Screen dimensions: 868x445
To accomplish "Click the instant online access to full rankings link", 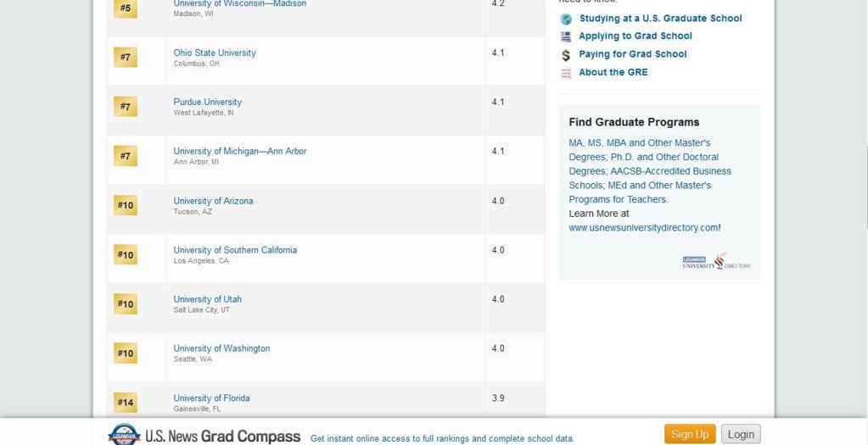I will tap(442, 439).
